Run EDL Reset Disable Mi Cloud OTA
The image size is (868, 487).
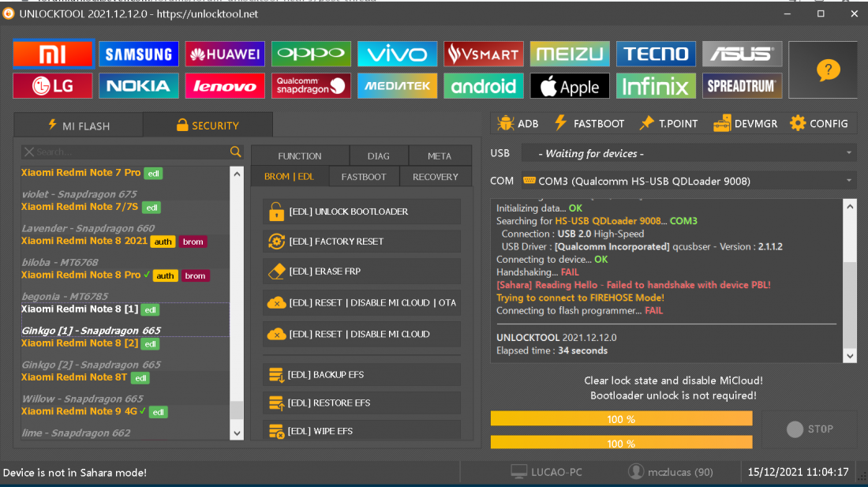362,303
